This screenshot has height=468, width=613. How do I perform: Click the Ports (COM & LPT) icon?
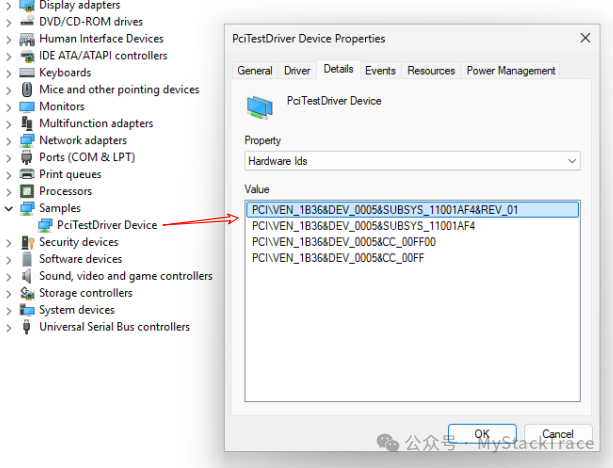tap(27, 157)
